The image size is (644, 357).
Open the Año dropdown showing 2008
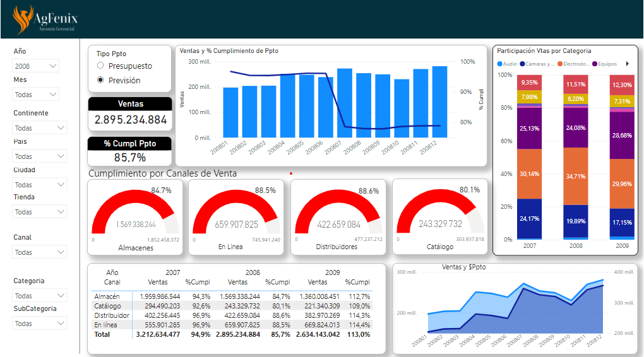[x=36, y=66]
